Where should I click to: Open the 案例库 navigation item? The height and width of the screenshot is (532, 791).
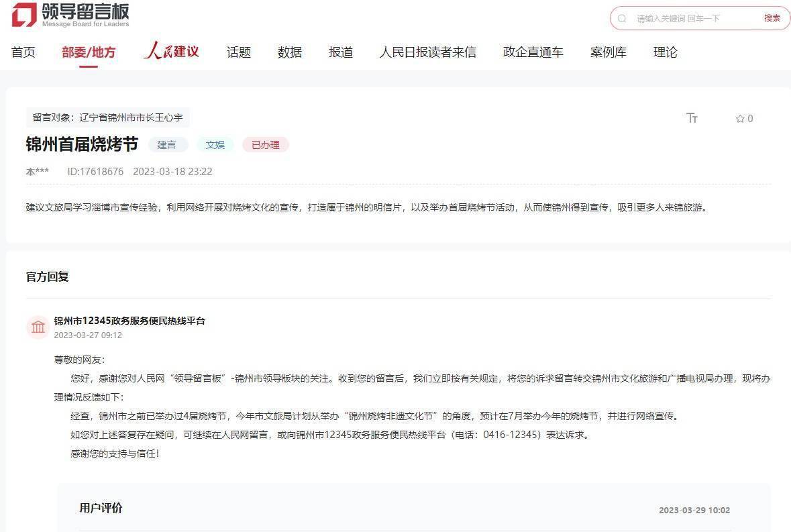click(609, 52)
